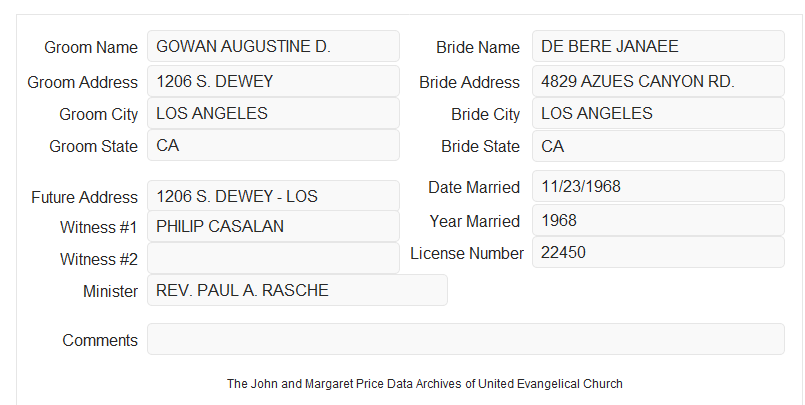The height and width of the screenshot is (405, 805).
Task: Select the Future Address field
Action: pos(273,196)
